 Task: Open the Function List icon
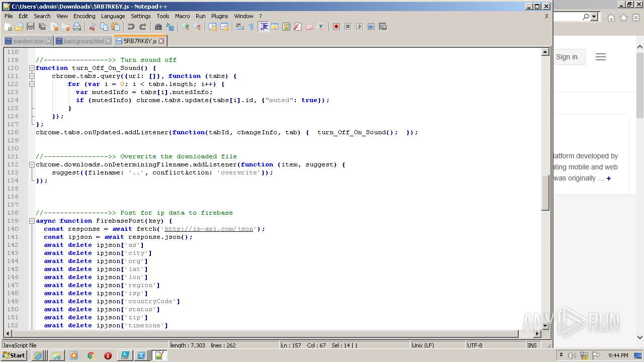(298, 27)
